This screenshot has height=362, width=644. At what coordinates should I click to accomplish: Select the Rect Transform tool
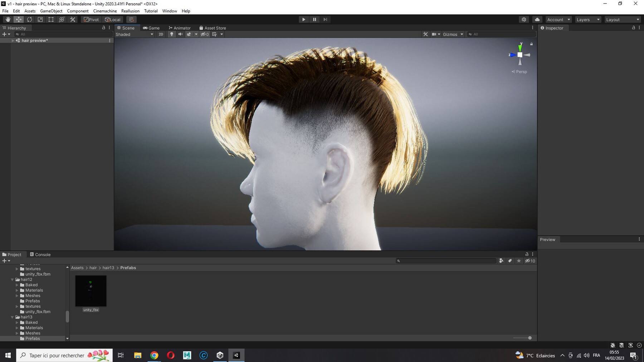tap(51, 20)
